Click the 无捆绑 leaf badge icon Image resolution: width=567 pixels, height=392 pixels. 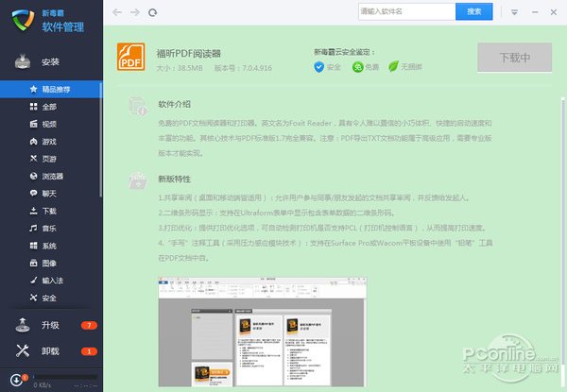(379, 66)
